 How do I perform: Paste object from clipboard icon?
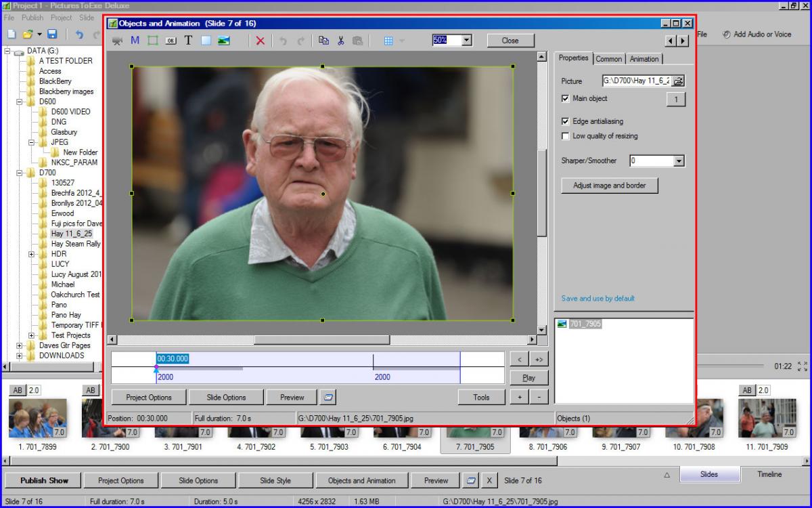click(x=358, y=41)
